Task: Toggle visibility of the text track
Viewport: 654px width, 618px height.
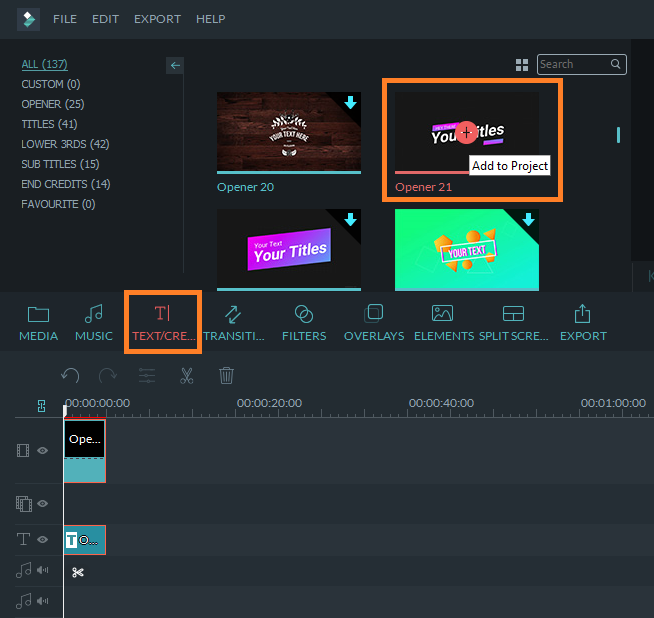Action: 43,540
